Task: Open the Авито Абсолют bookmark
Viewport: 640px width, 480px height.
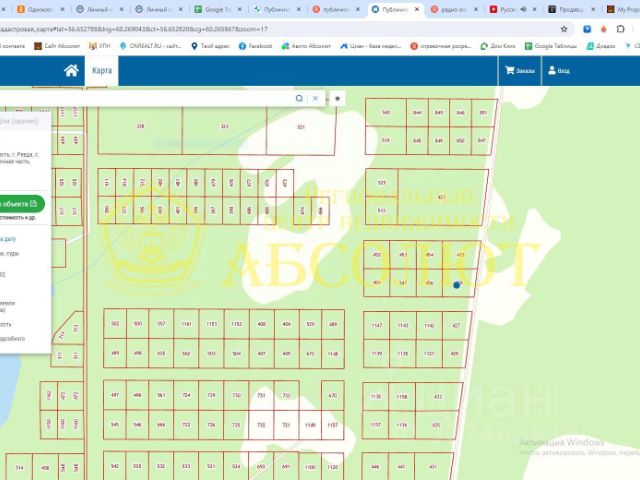Action: pos(306,46)
